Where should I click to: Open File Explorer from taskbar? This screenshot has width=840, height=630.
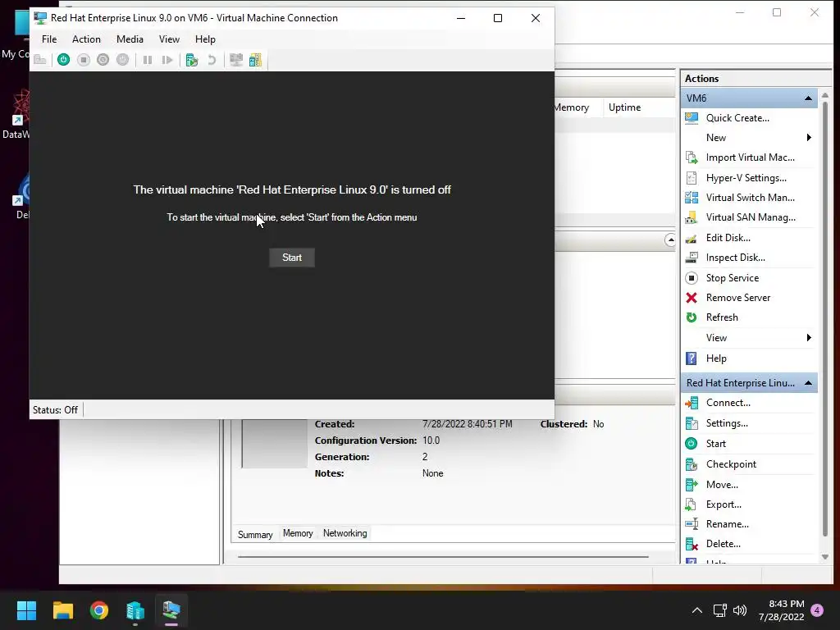[x=62, y=610]
